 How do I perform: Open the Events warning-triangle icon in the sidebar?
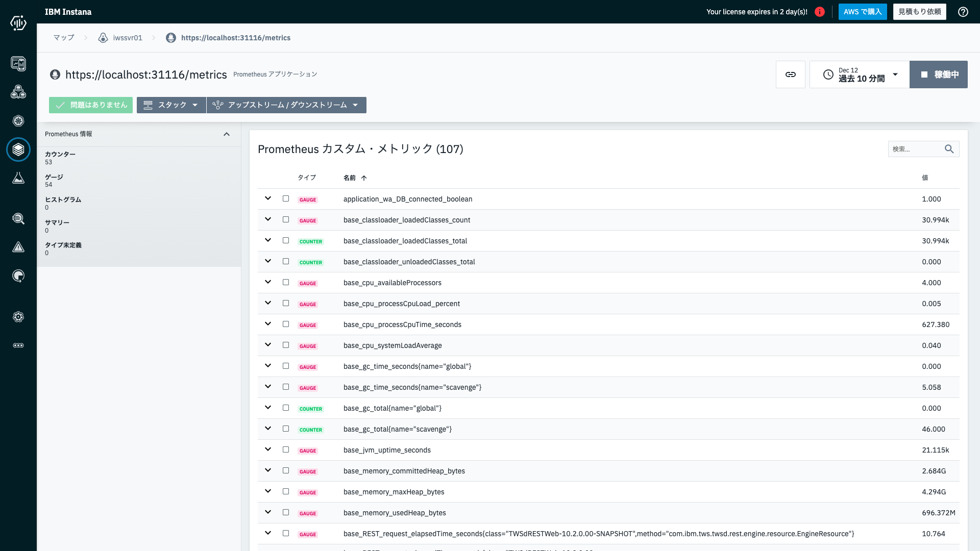[x=18, y=247]
